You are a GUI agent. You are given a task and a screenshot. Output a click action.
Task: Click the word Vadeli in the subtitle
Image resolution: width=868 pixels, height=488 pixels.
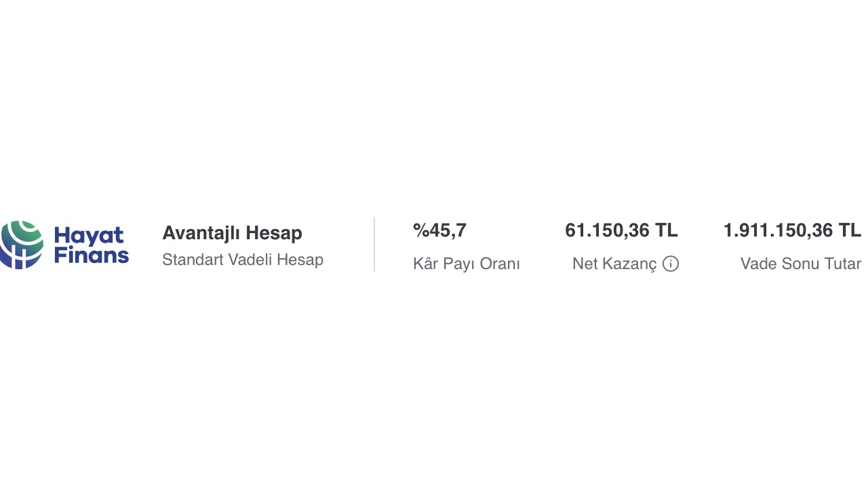250,260
